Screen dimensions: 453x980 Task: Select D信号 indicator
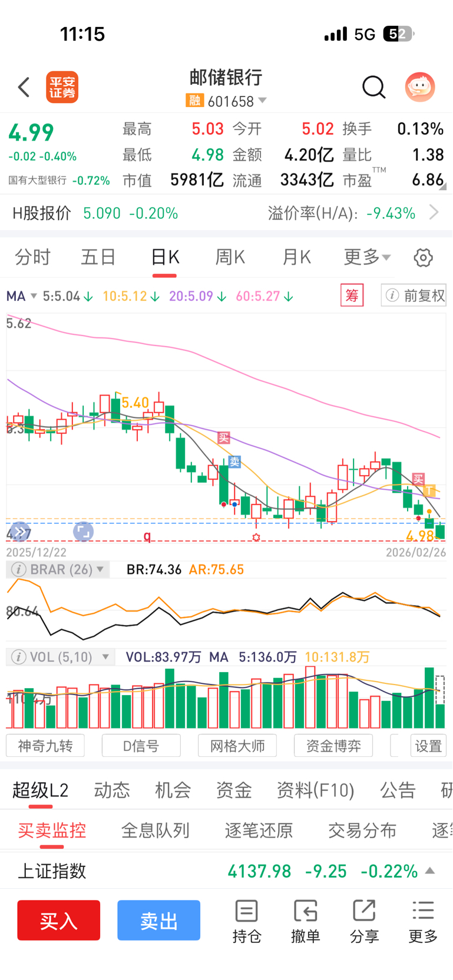(x=141, y=746)
